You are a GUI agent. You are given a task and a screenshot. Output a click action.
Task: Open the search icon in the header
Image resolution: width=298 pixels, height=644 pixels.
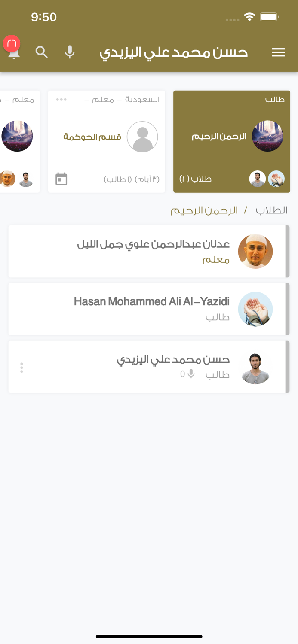pos(42,52)
